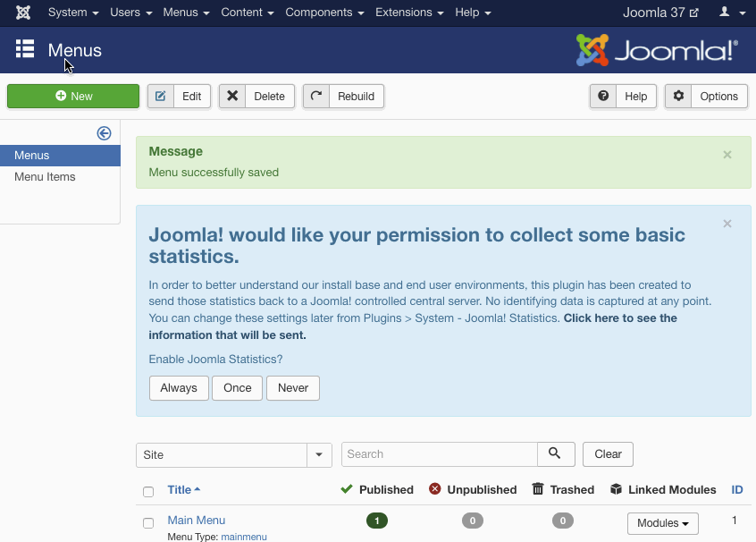This screenshot has width=756, height=542.
Task: Select Menus in the sidebar
Action: point(60,156)
